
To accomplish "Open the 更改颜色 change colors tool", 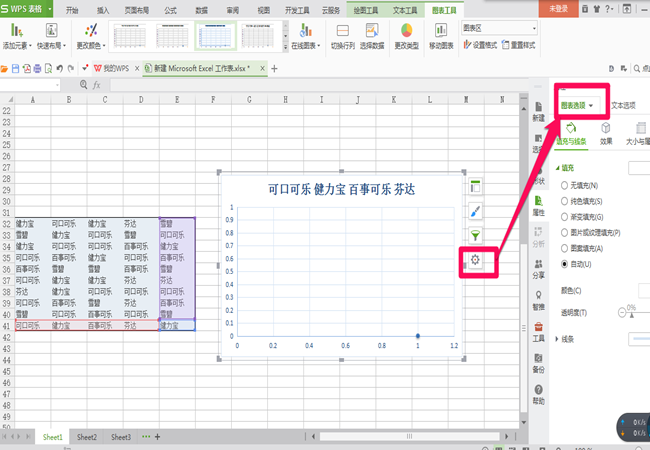I will pos(91,36).
